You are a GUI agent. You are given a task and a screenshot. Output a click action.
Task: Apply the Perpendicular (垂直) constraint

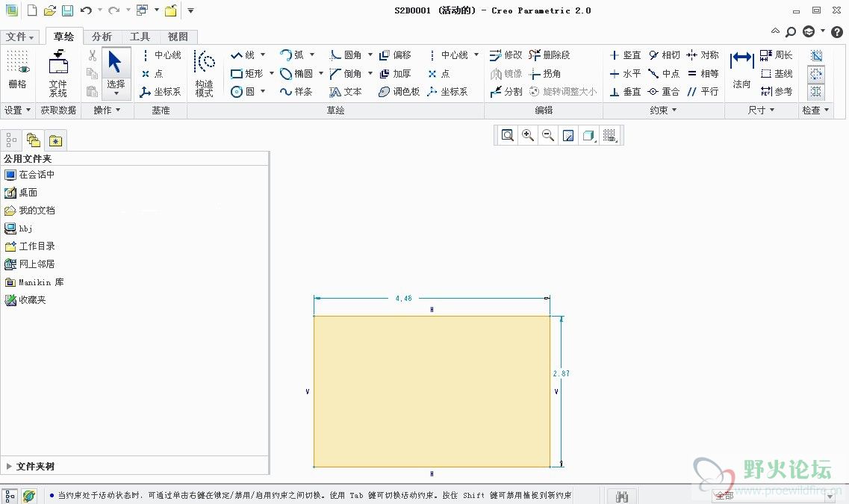pyautogui.click(x=625, y=92)
